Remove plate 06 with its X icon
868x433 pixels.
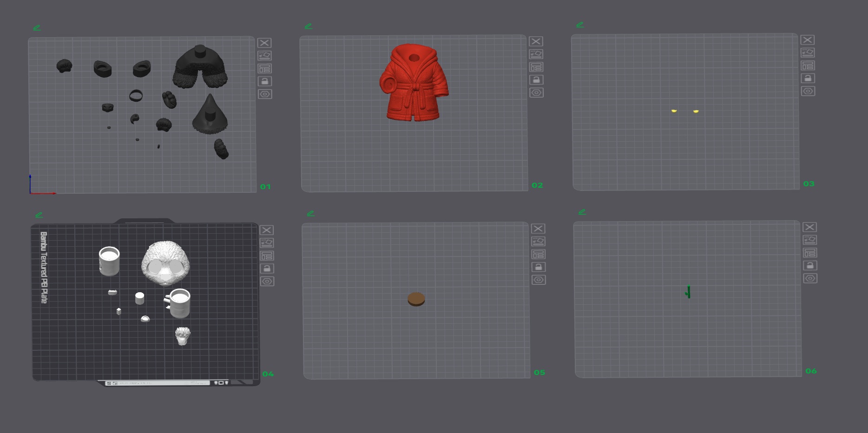[x=809, y=227]
